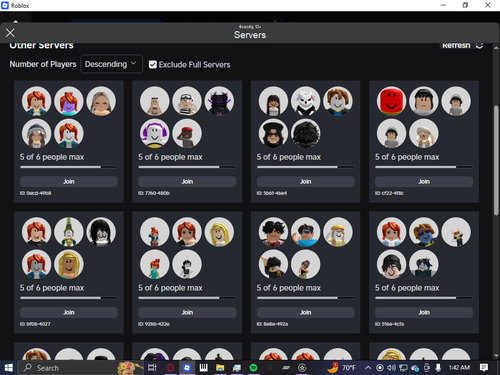
Task: Click the volume speaker tray icon
Action: (x=391, y=368)
